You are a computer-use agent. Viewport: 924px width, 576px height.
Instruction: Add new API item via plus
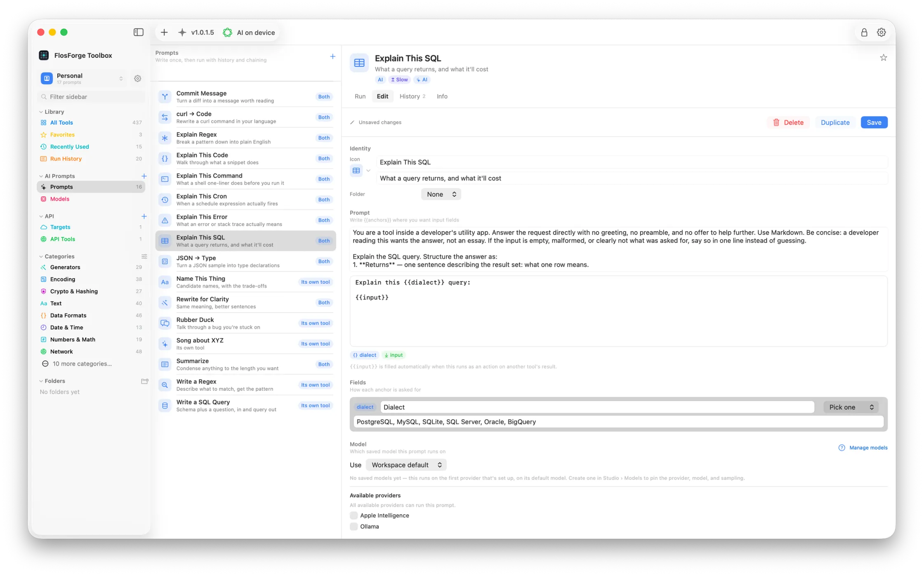(x=144, y=216)
